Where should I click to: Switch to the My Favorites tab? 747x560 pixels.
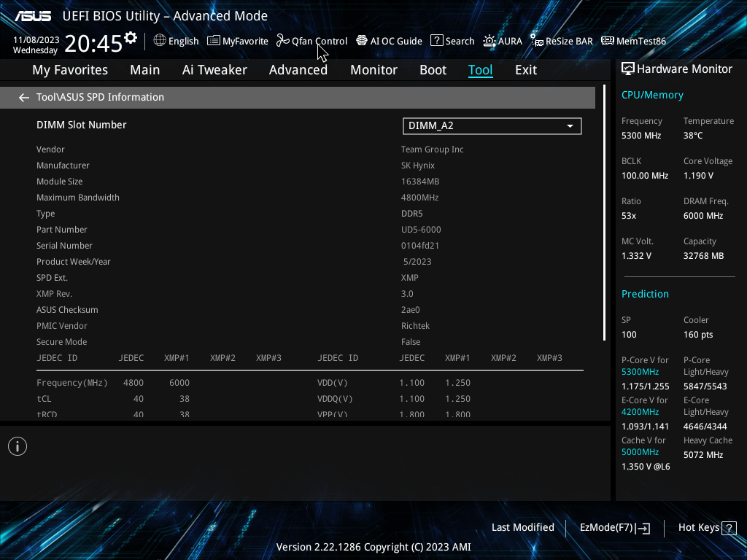coord(70,70)
